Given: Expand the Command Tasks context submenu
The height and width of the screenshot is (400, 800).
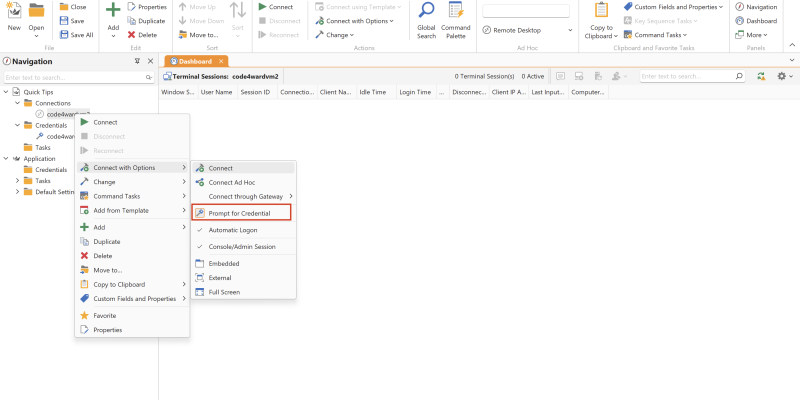Looking at the screenshot, I should [117, 196].
